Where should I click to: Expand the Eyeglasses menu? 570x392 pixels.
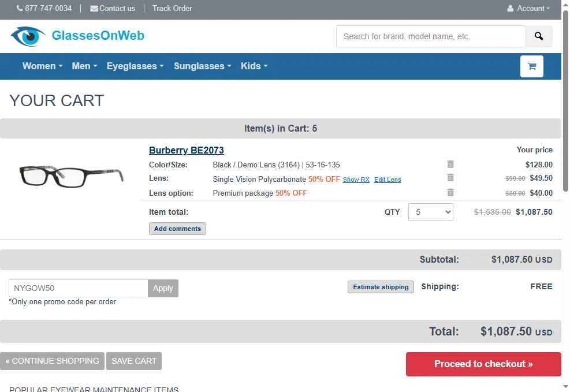point(135,66)
